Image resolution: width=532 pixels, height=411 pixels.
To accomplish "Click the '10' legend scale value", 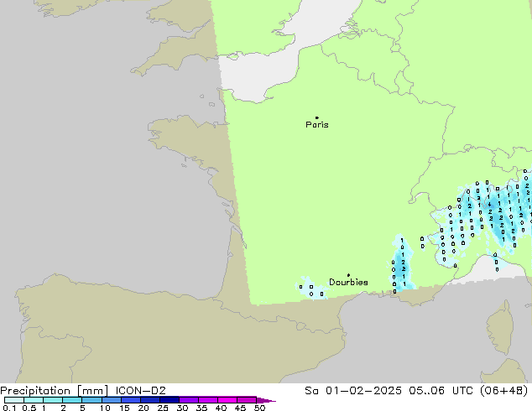I will (105, 408).
